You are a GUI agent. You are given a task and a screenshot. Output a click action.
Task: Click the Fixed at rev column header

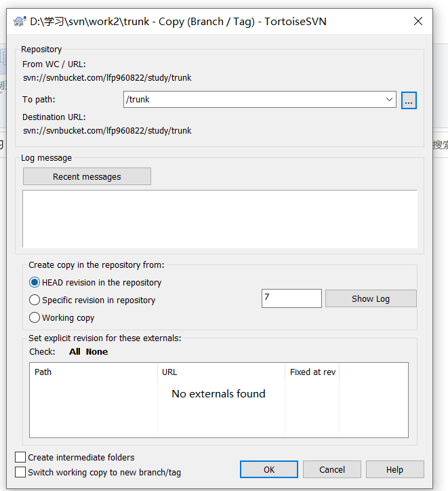[312, 372]
